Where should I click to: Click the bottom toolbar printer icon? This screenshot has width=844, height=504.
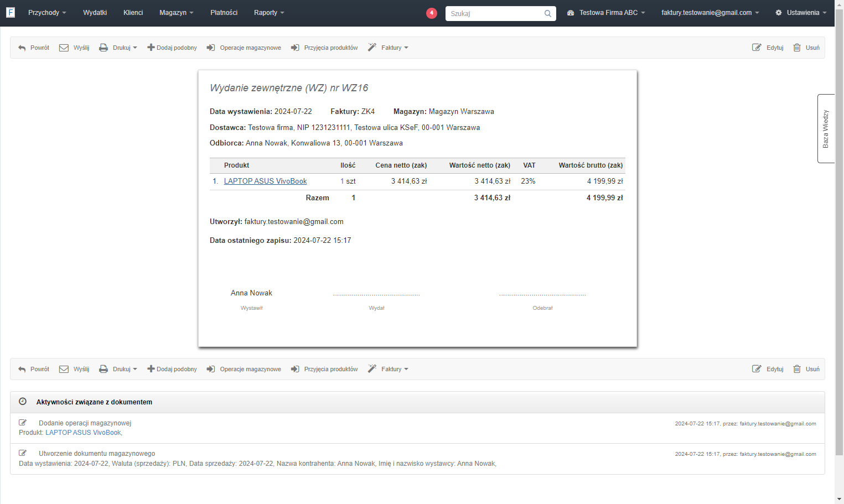click(x=103, y=369)
